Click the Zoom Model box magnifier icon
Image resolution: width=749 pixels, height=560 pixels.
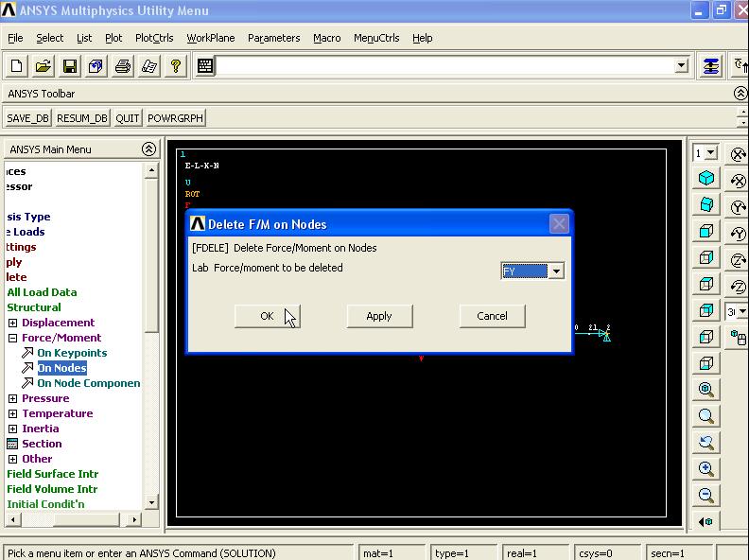pos(706,415)
